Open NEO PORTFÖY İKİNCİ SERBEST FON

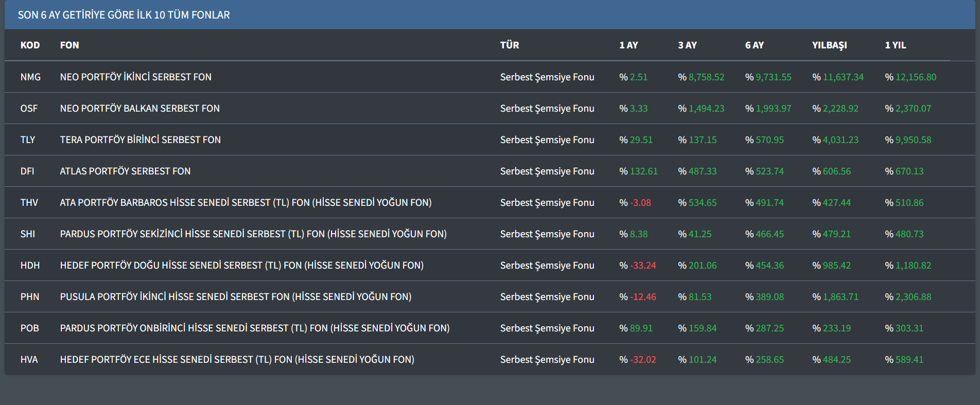point(135,77)
